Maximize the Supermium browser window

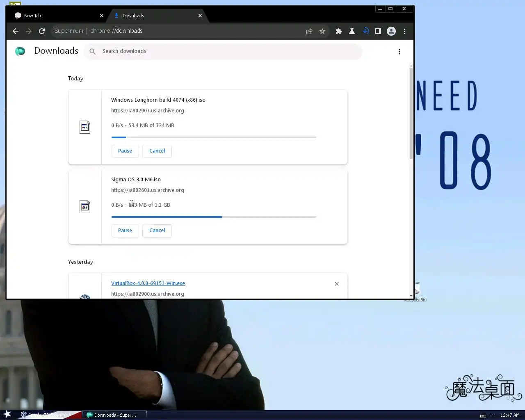(390, 9)
